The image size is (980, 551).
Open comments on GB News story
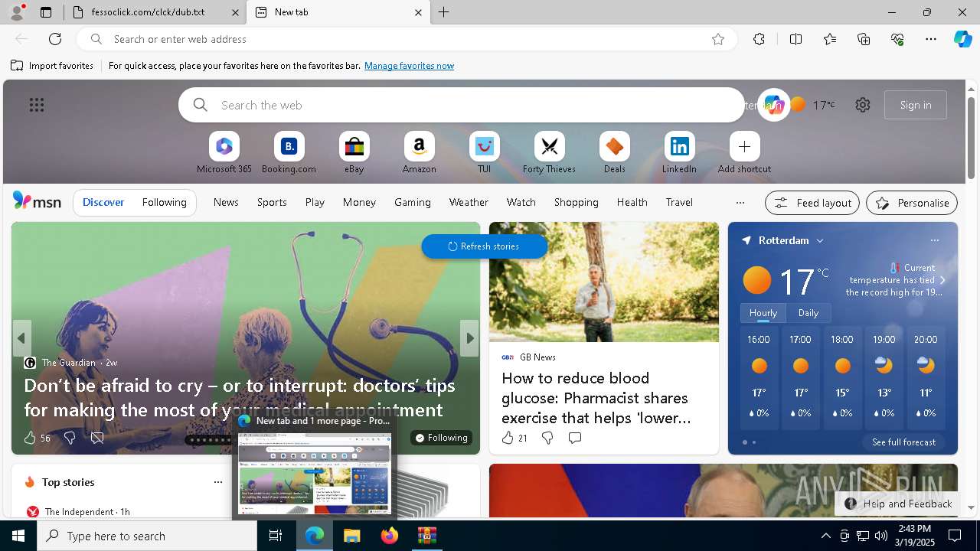575,438
